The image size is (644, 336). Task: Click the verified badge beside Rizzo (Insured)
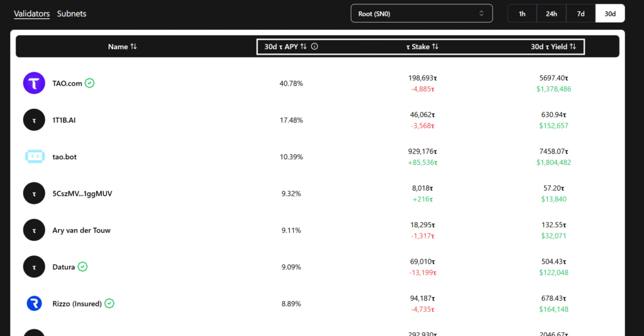click(x=109, y=304)
